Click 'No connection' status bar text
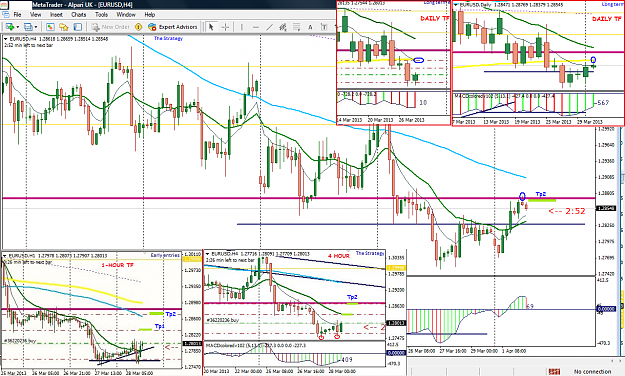The width and height of the screenshot is (625, 376). pos(593,372)
